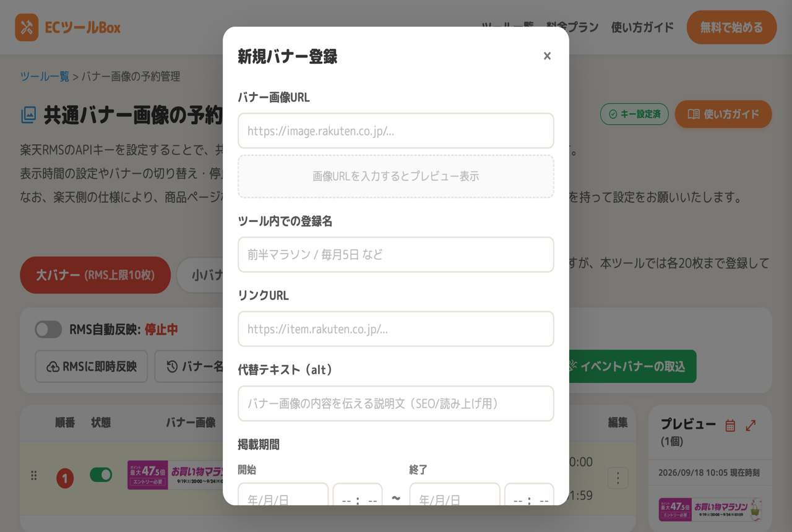This screenshot has height=532, width=792.
Task: Click the 停止中 status text
Action: pyautogui.click(x=161, y=330)
